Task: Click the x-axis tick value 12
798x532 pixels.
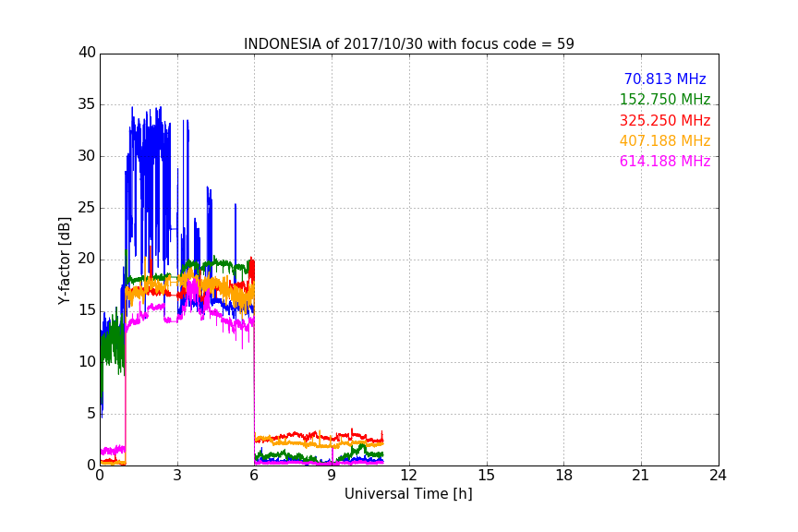Action: (x=409, y=476)
